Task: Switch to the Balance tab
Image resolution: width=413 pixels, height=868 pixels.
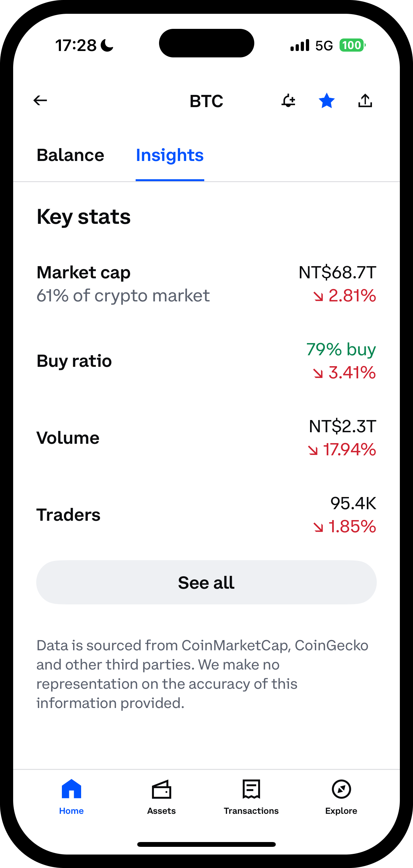Action: [71, 155]
